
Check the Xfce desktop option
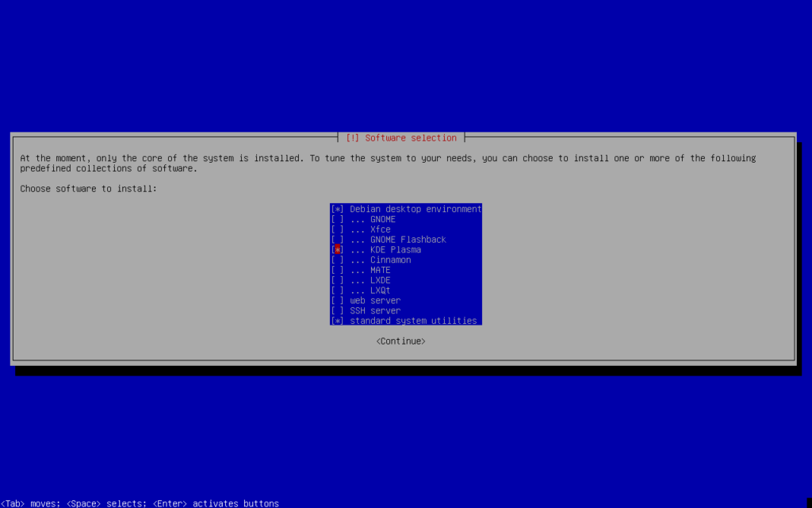[x=337, y=229]
